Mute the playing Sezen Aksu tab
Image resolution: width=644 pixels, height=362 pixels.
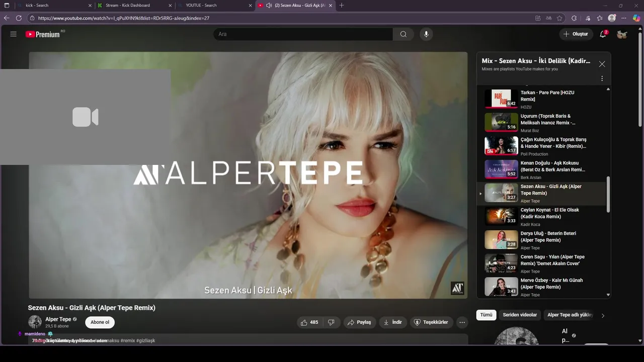pos(269,6)
